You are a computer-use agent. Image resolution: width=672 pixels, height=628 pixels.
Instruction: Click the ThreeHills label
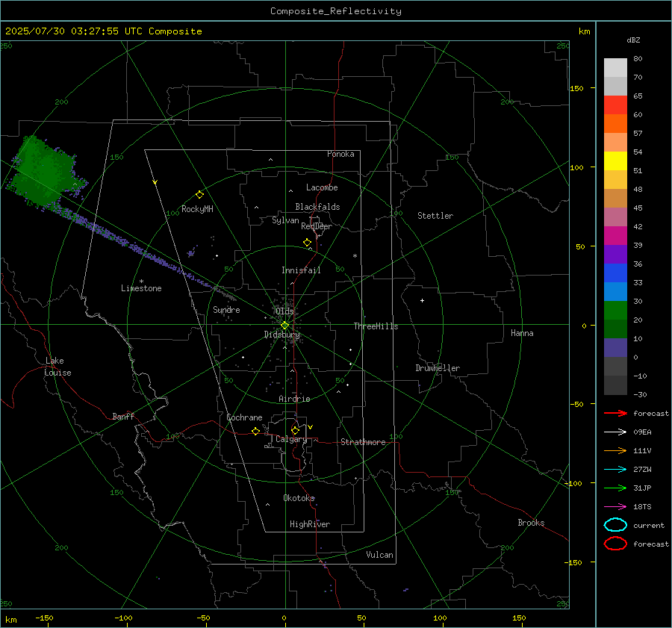pos(376,326)
